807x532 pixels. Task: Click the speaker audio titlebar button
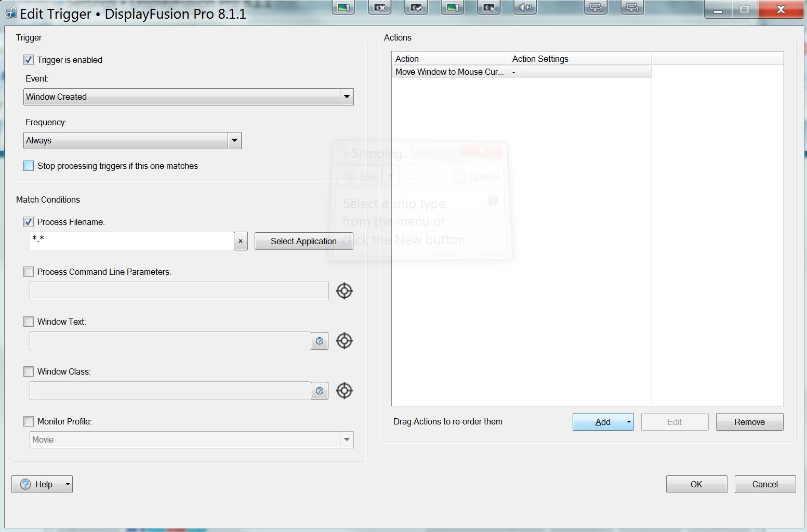[525, 7]
